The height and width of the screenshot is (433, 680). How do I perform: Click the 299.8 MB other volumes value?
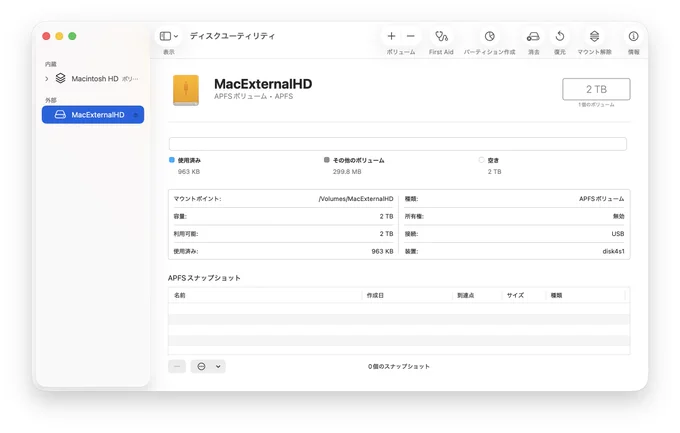click(347, 172)
